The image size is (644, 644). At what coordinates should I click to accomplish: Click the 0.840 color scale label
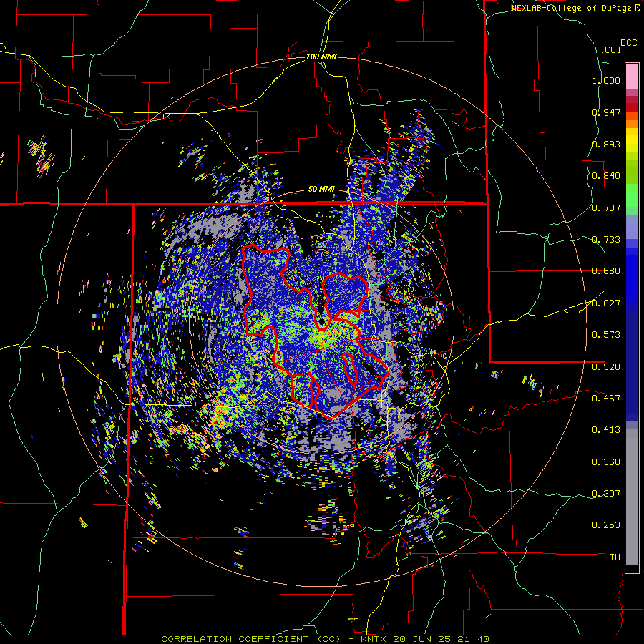(x=606, y=176)
